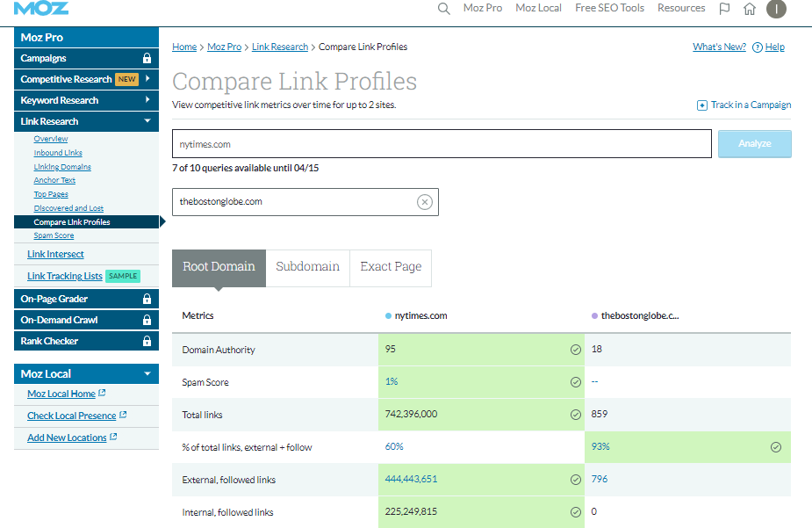This screenshot has width=812, height=528.
Task: Open Link Tracking Lists in sidebar
Action: click(65, 276)
